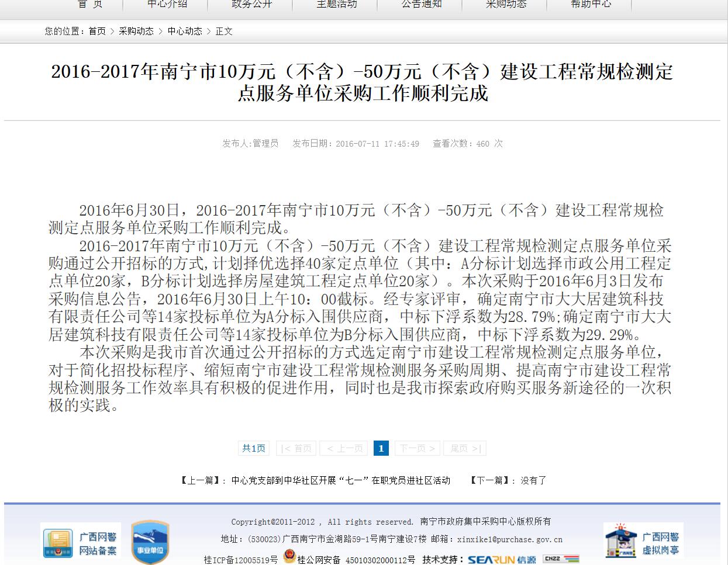Viewport: 728px width, 565px height.
Task: Click the 上一页 previous page button
Action: (344, 448)
